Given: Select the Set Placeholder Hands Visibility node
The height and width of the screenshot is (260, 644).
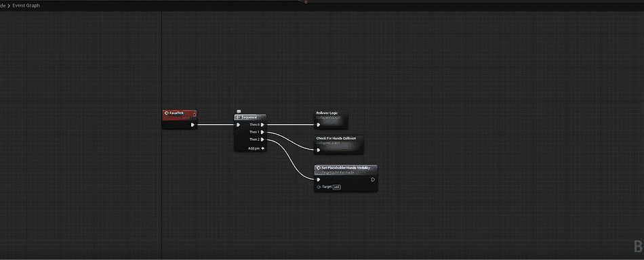Looking at the screenshot, I should 346,178.
